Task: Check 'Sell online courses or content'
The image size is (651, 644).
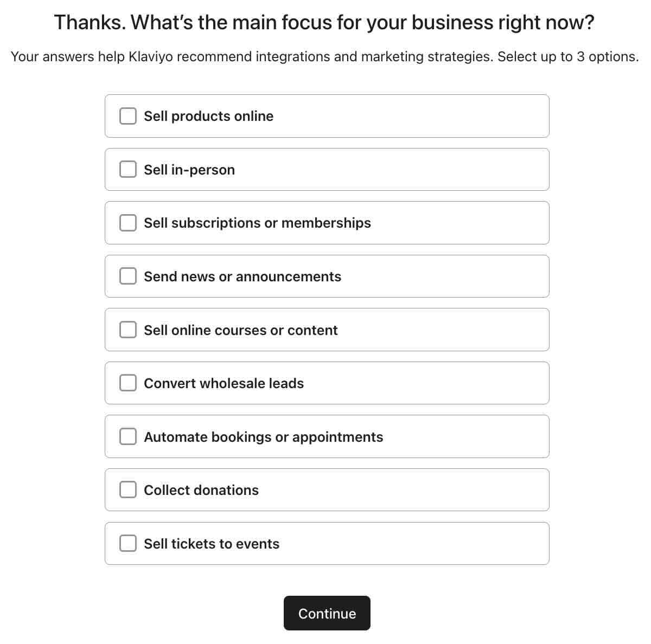Action: (127, 329)
